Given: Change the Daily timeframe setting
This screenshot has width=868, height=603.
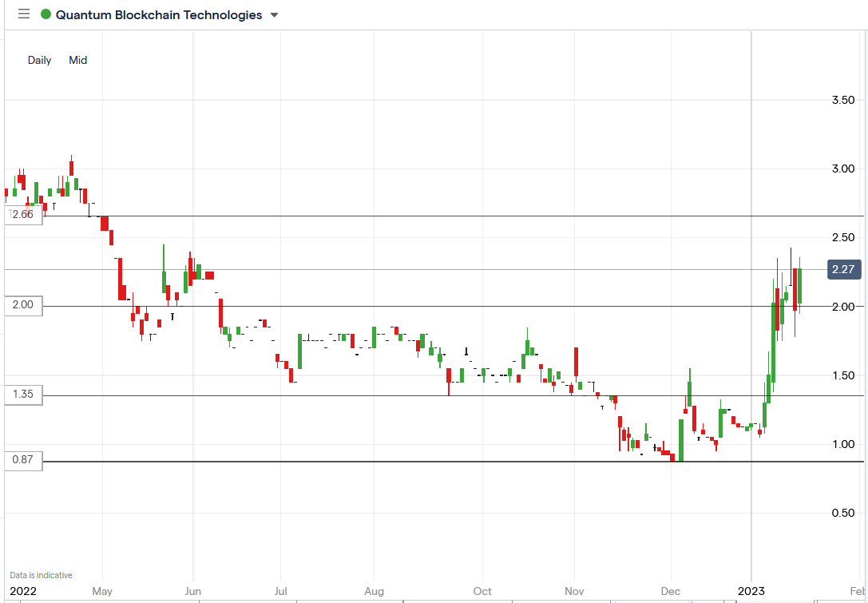Looking at the screenshot, I should click(x=39, y=60).
